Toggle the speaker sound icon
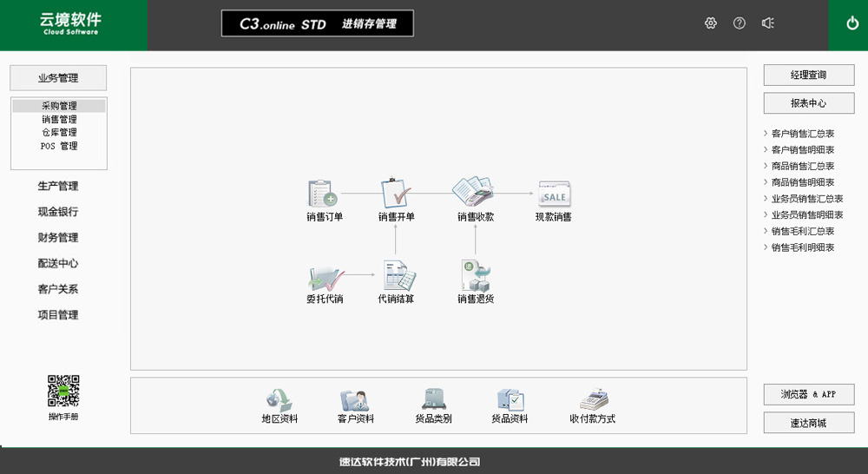 tap(767, 23)
